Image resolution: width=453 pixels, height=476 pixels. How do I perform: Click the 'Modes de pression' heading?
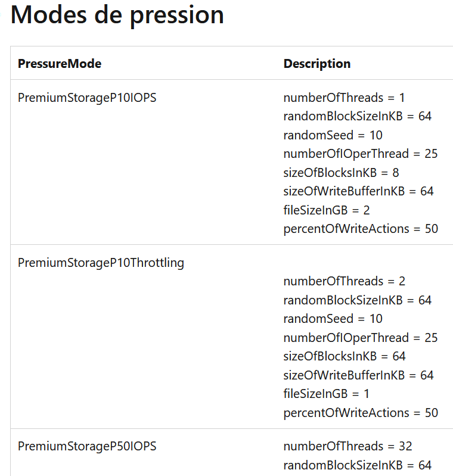(117, 14)
